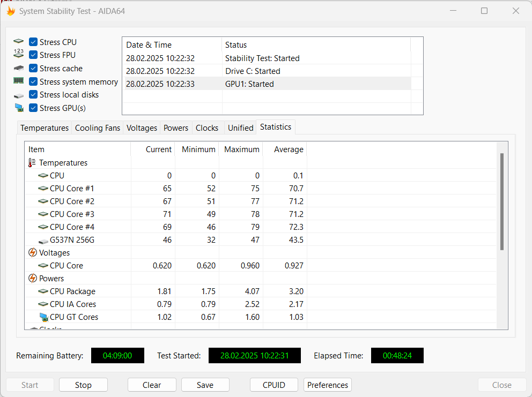Select the GPU1: Started log row
Screen dimensions: 532x397
[266, 84]
